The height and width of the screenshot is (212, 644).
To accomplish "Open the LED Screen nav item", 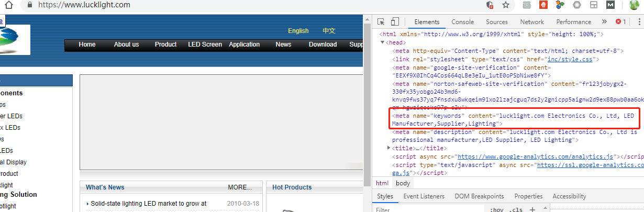I will pyautogui.click(x=205, y=44).
